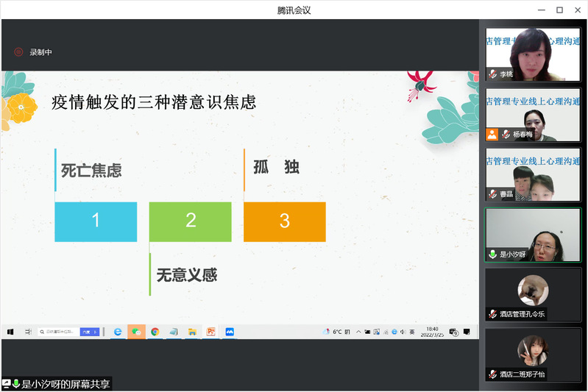The height and width of the screenshot is (392, 588).
Task: Open WeChat from the shared taskbar
Action: 136,332
